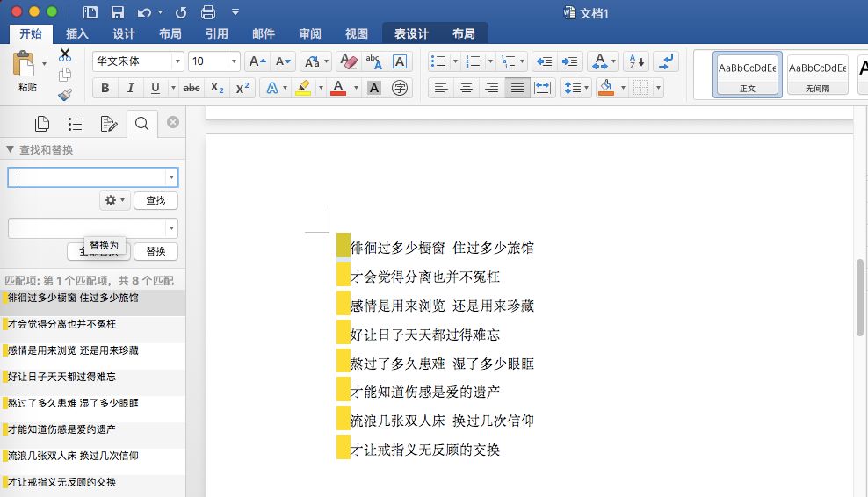Open the search field dropdown arrow

171,177
